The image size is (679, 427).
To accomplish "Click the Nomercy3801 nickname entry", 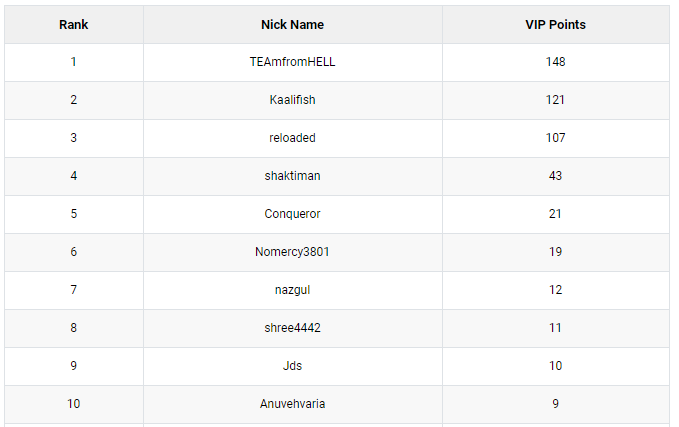I will pyautogui.click(x=293, y=252).
